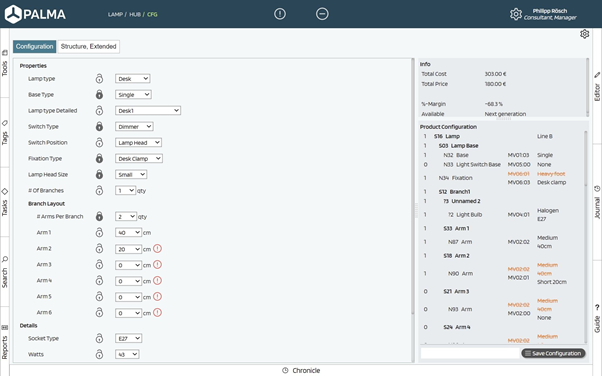Screen dimensions: 602x376
Task: Expand the Arm 1 length dropdown
Action: click(128, 233)
